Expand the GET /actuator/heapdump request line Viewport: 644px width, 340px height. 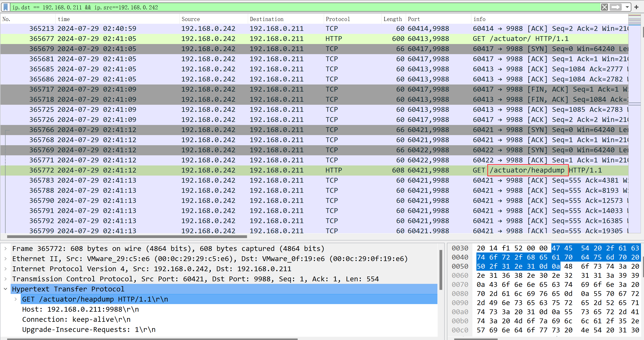click(16, 299)
